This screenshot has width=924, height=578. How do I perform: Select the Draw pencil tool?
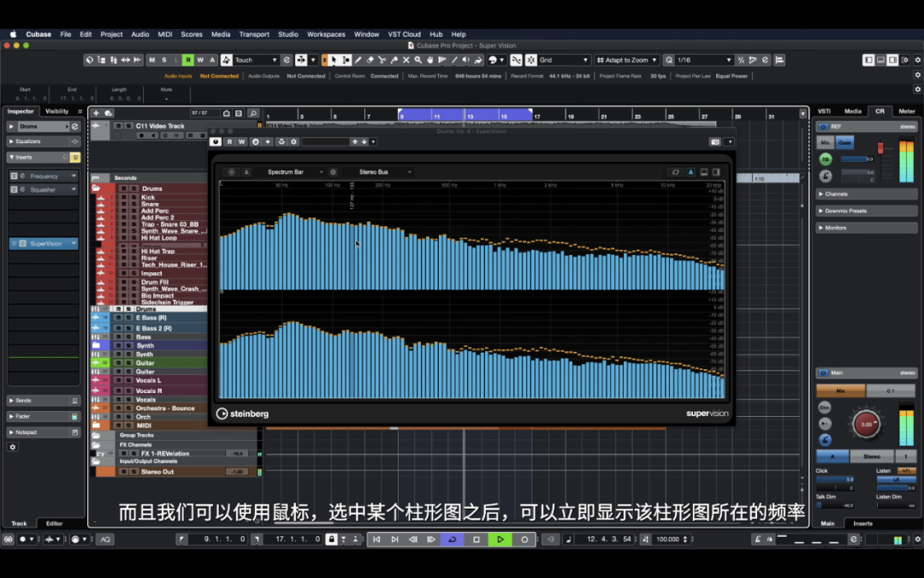point(358,60)
